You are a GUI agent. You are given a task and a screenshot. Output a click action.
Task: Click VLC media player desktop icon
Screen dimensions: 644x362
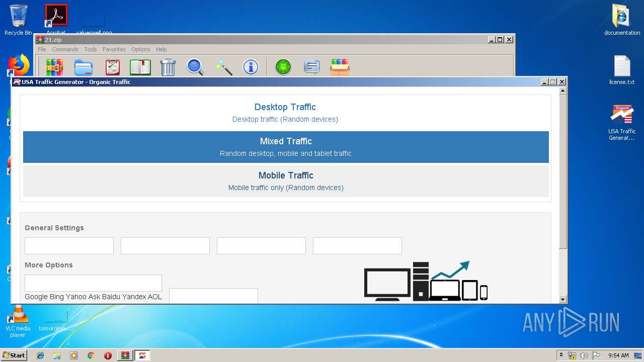18,322
